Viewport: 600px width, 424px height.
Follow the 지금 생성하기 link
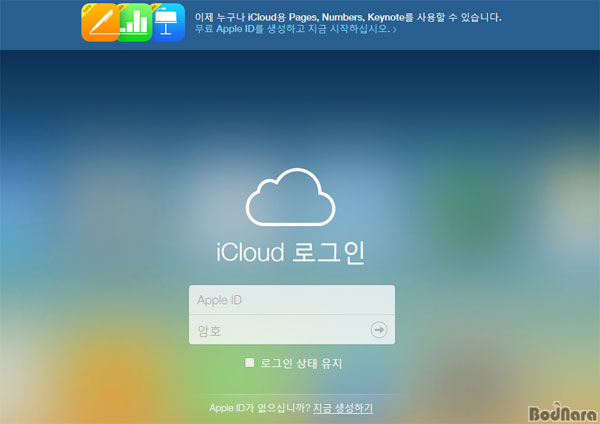[x=343, y=408]
